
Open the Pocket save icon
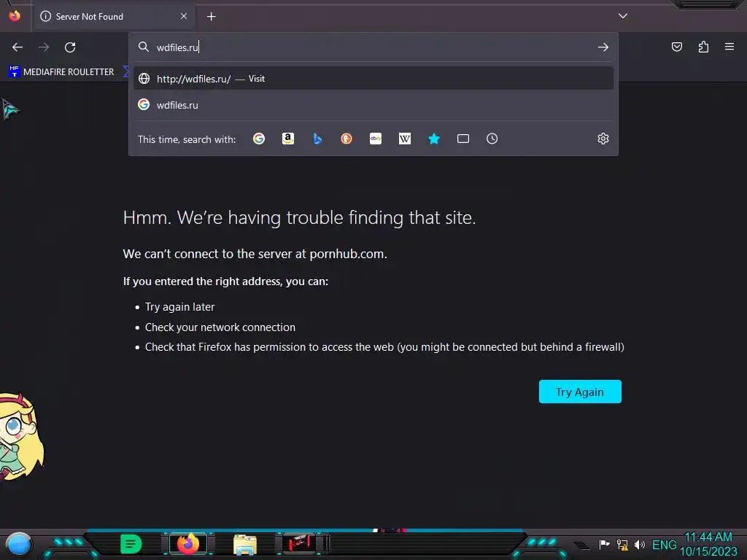coord(676,47)
